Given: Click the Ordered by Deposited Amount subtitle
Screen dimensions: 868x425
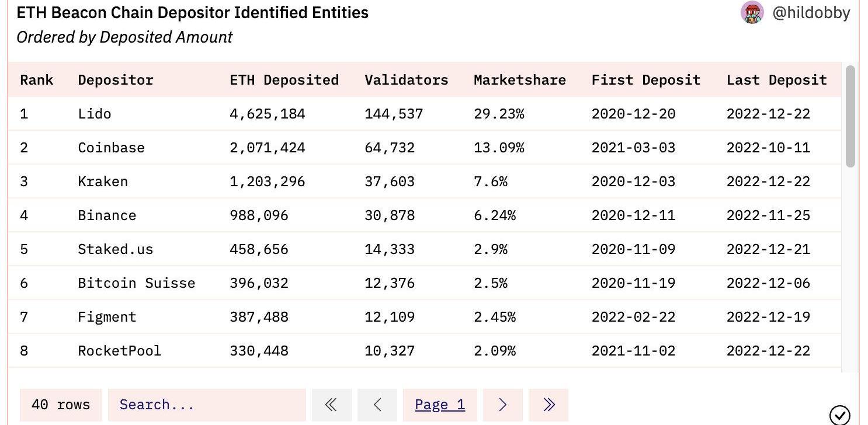Looking at the screenshot, I should (124, 37).
